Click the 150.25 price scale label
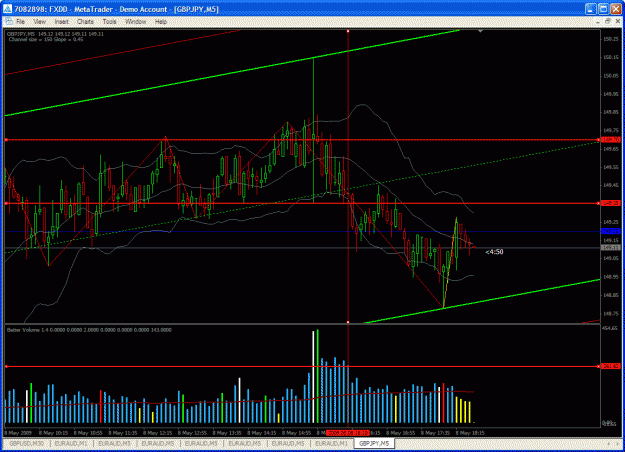The width and height of the screenshot is (625, 452). (611, 39)
